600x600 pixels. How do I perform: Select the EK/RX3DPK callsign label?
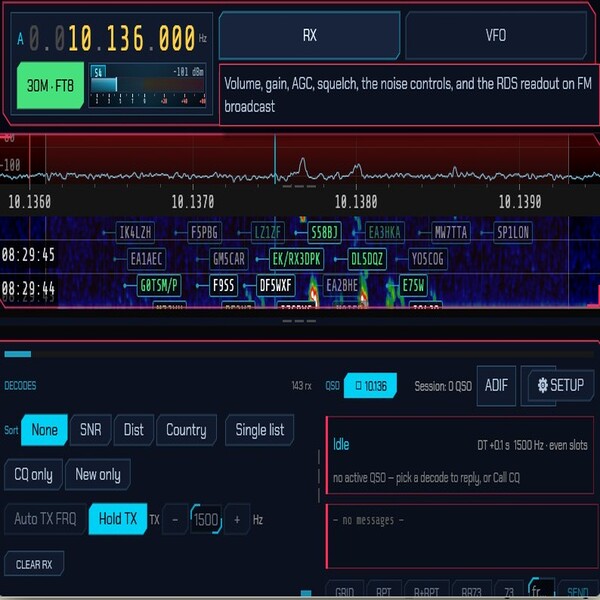tap(297, 259)
